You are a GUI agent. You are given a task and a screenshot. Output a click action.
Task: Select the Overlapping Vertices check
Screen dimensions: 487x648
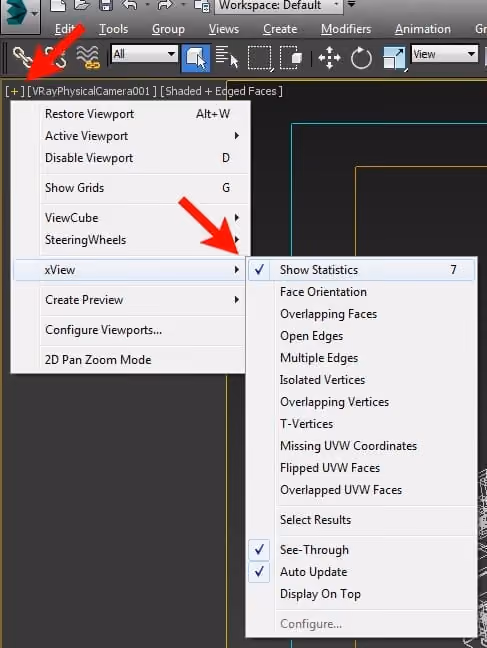pyautogui.click(x=361, y=402)
